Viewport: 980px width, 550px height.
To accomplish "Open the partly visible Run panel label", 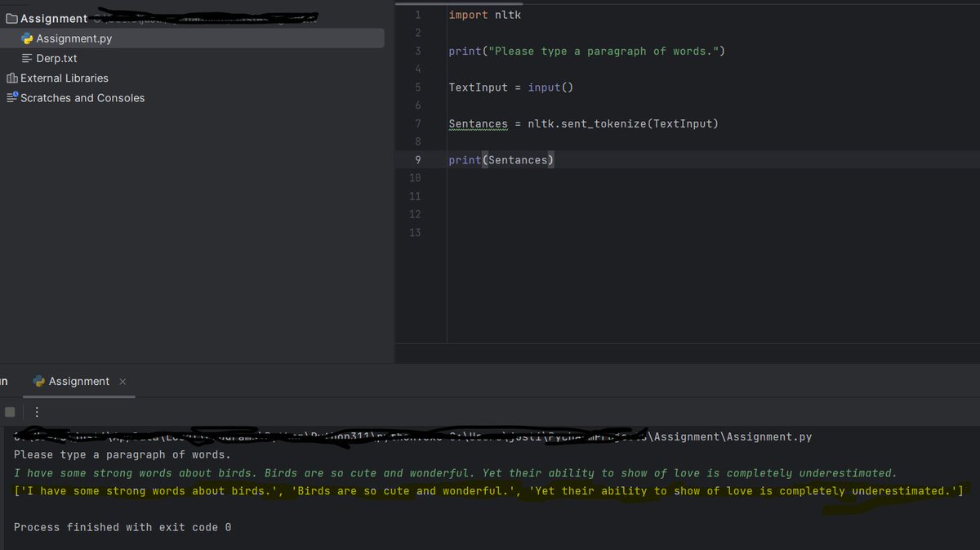I will 3,381.
